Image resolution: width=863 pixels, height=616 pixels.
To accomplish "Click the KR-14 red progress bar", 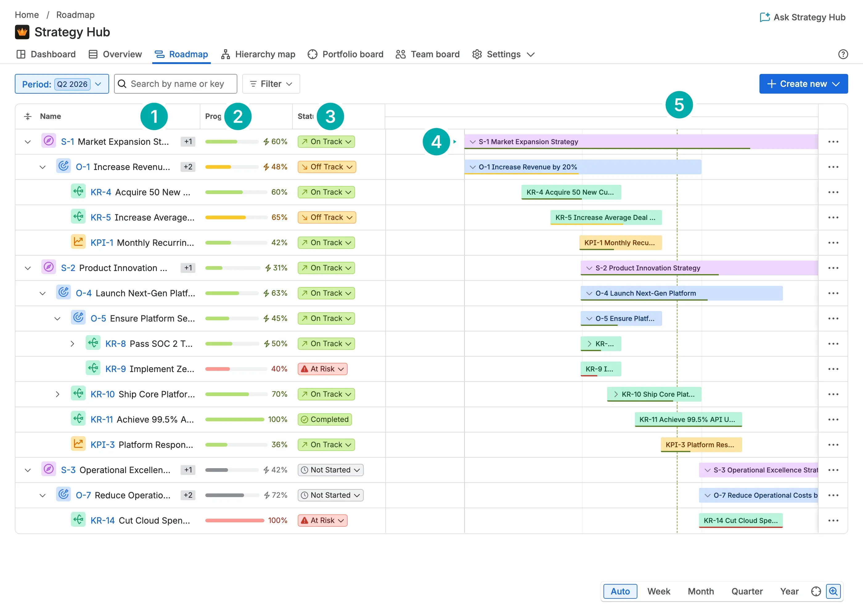I will point(235,521).
